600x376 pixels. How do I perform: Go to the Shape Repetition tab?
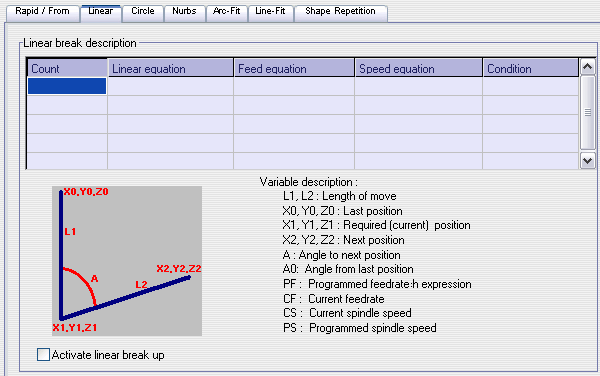click(x=340, y=12)
